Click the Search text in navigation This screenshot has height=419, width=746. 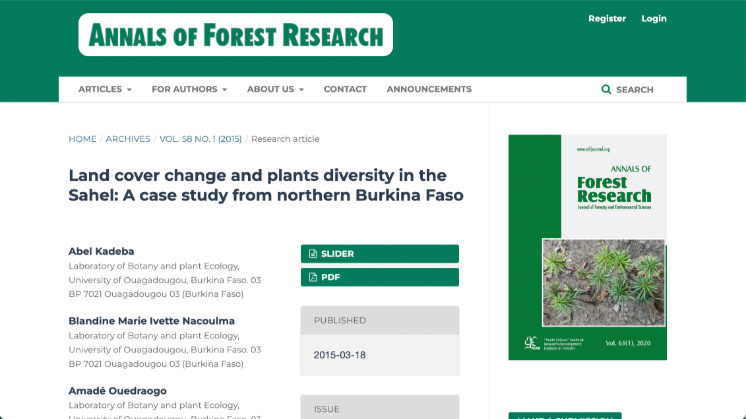[635, 90]
